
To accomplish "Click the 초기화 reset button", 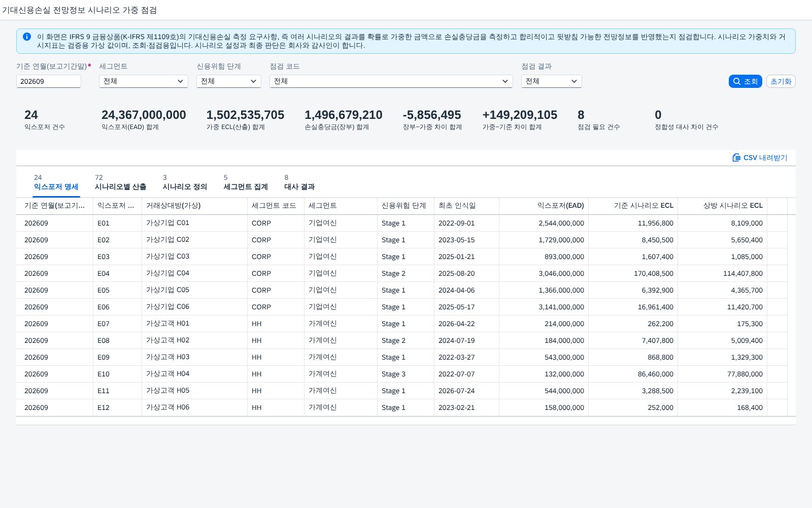I will pos(781,81).
